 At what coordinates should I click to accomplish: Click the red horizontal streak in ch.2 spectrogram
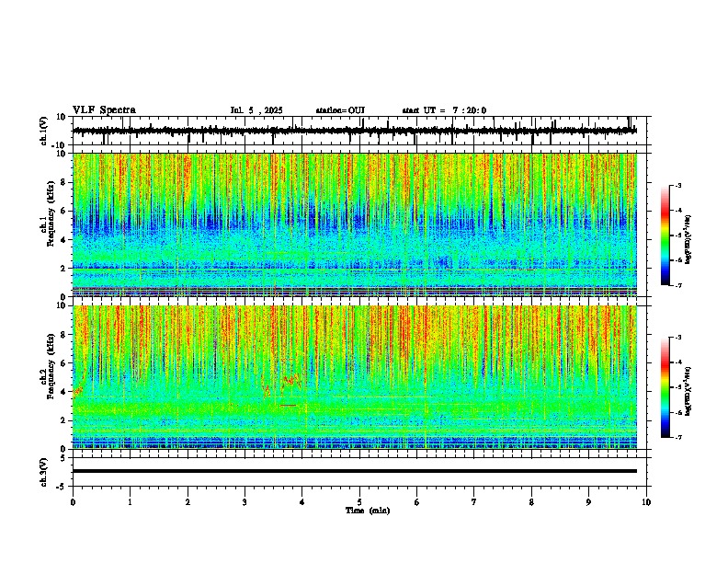click(288, 406)
